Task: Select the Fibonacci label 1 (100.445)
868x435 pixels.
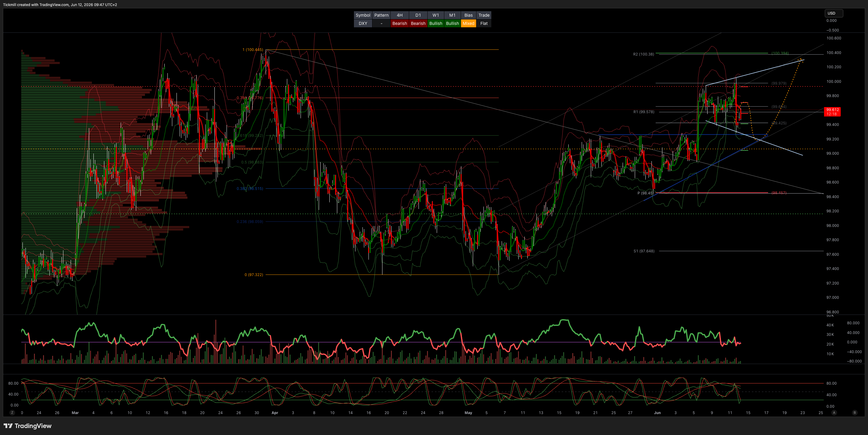Action: pos(253,49)
